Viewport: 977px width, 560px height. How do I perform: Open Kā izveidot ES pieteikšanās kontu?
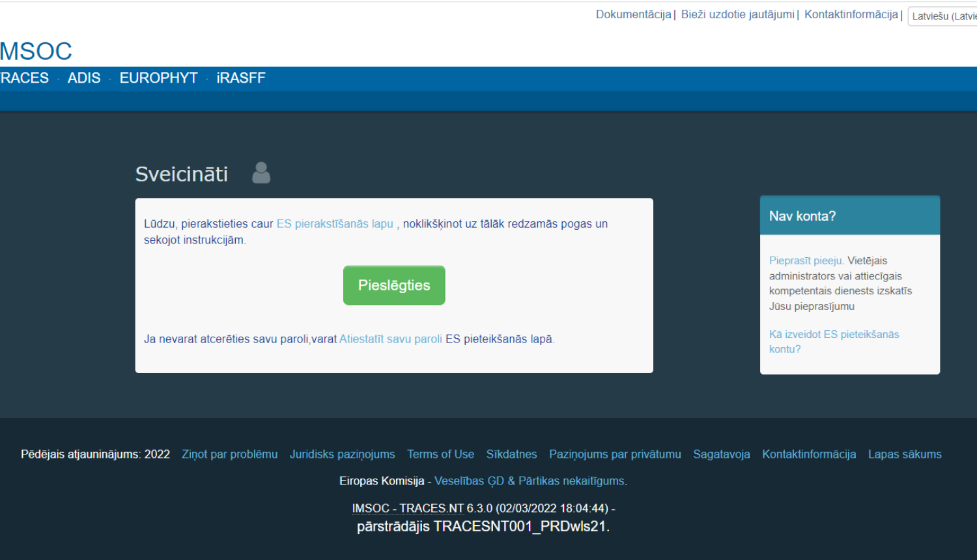click(x=834, y=341)
